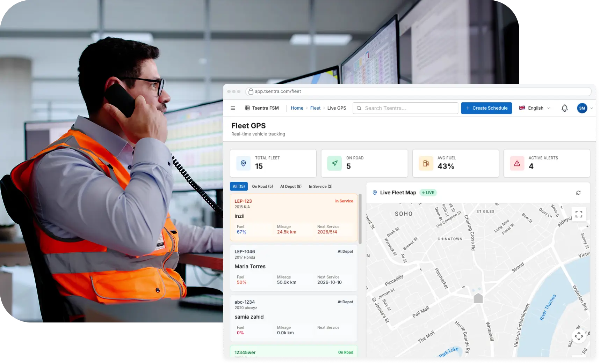Image resolution: width=600 pixels, height=364 pixels.
Task: Click the magnifier icon in search box
Action: tap(359, 108)
